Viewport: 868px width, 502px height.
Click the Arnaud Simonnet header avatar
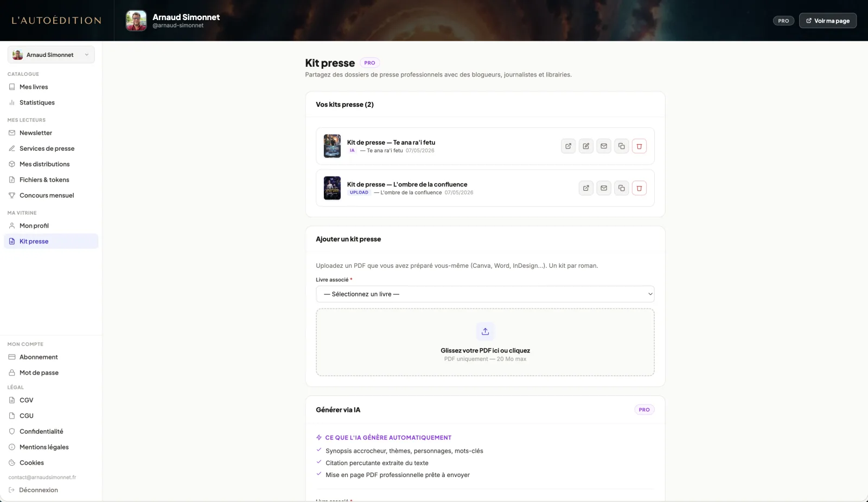point(136,21)
